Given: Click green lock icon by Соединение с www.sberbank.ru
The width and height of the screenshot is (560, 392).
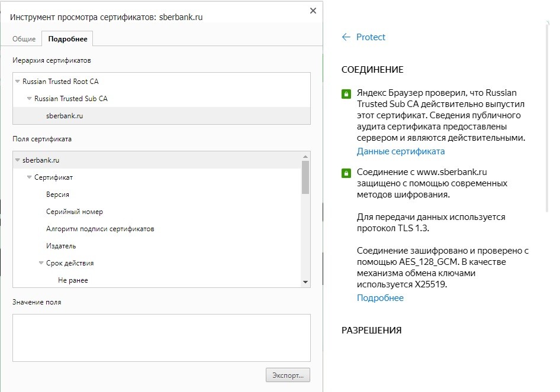Looking at the screenshot, I should pos(346,173).
